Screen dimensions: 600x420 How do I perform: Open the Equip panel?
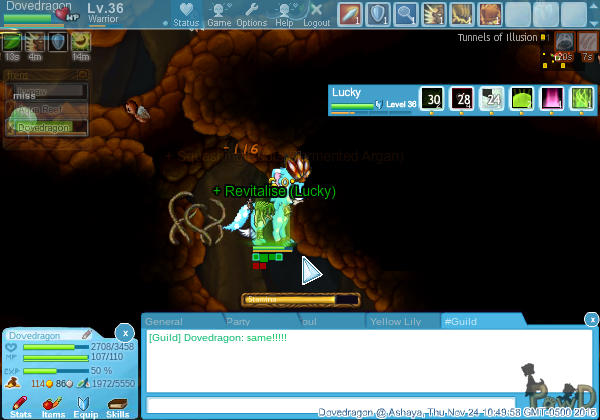(85, 404)
